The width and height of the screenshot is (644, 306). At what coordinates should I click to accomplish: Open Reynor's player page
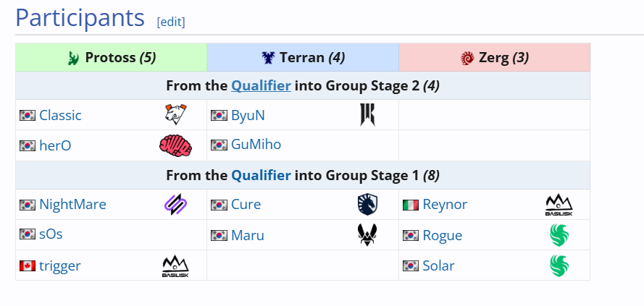coord(445,204)
